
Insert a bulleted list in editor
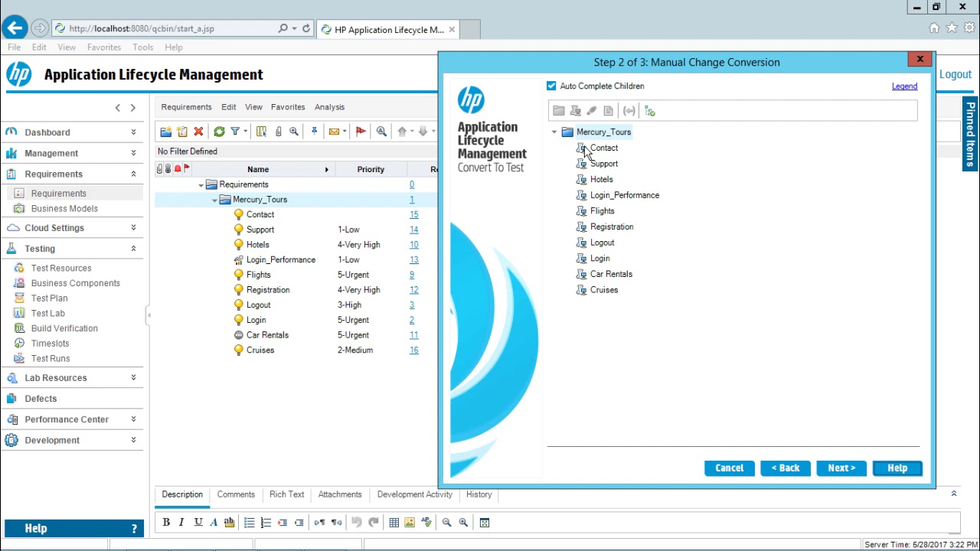tap(249, 523)
